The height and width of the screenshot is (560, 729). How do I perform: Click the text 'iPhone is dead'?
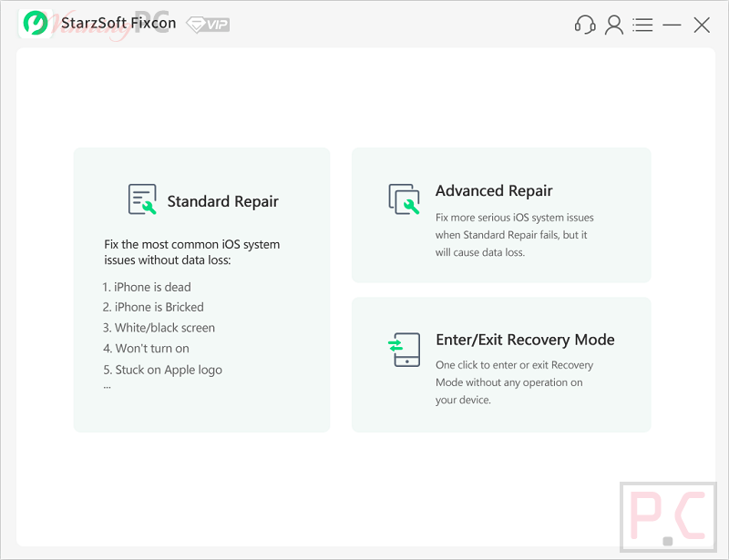[x=152, y=287]
